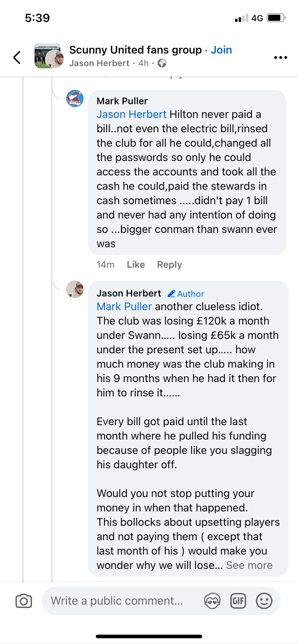Tap the blue Jason Herbert mention link
The width and height of the screenshot is (298, 644).
point(131,114)
